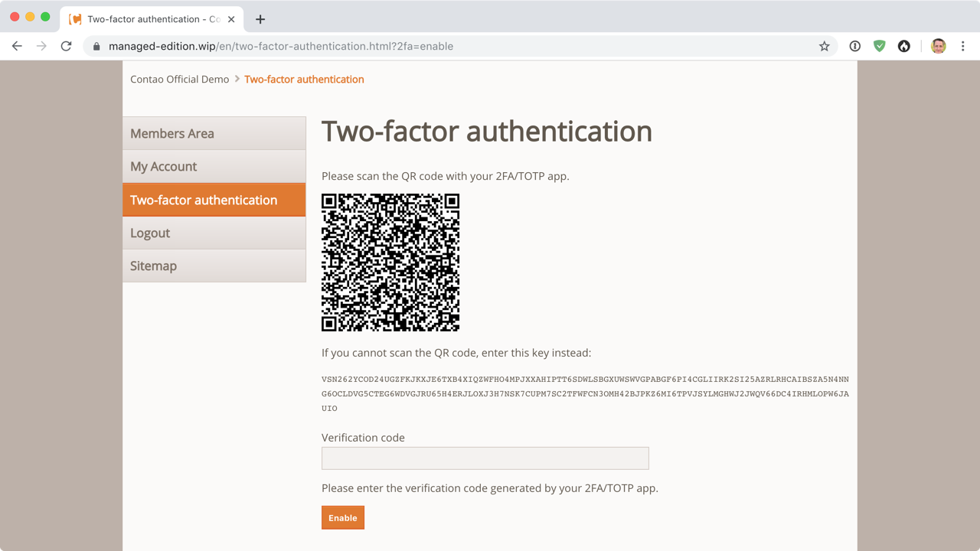
Task: View site info via the padlock icon
Action: coord(96,46)
